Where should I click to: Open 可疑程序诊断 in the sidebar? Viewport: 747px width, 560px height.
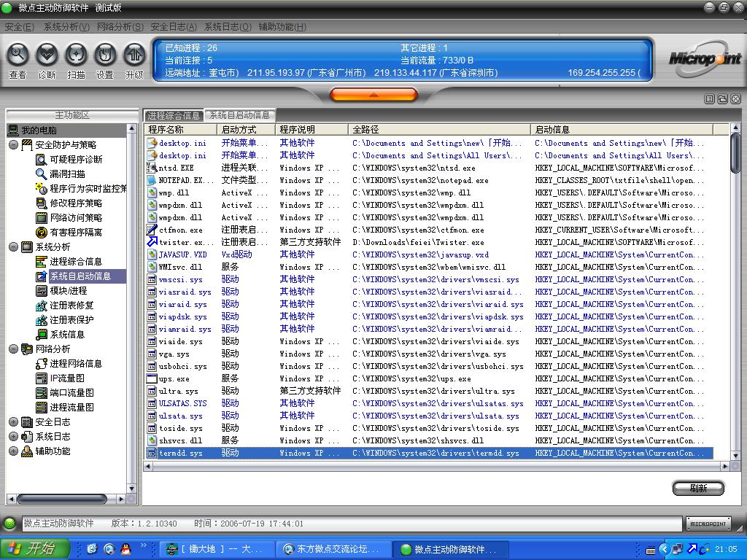pyautogui.click(x=76, y=160)
